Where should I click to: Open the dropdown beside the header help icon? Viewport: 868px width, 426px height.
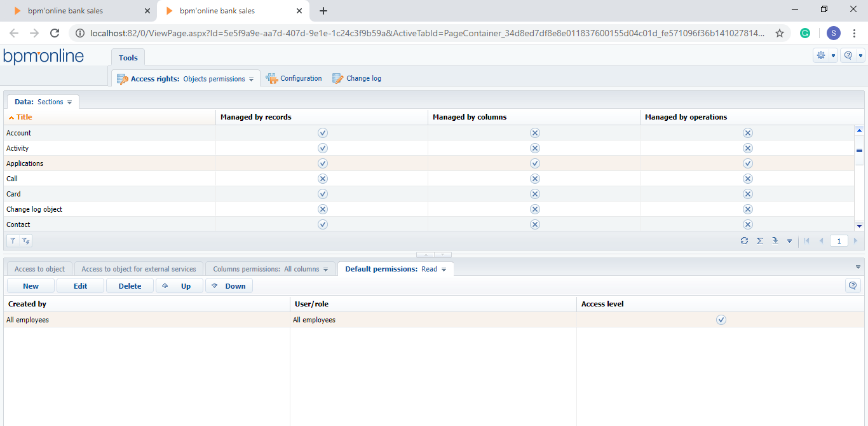860,56
